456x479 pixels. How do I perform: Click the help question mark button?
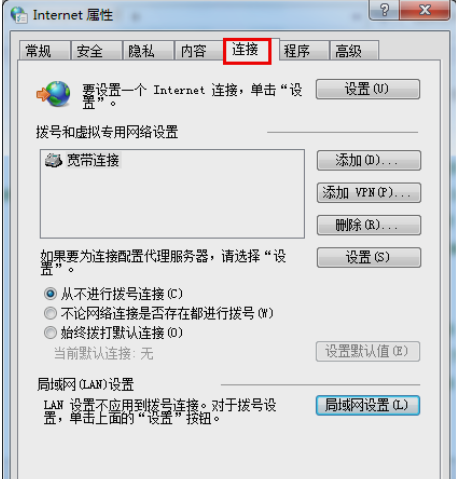(384, 9)
